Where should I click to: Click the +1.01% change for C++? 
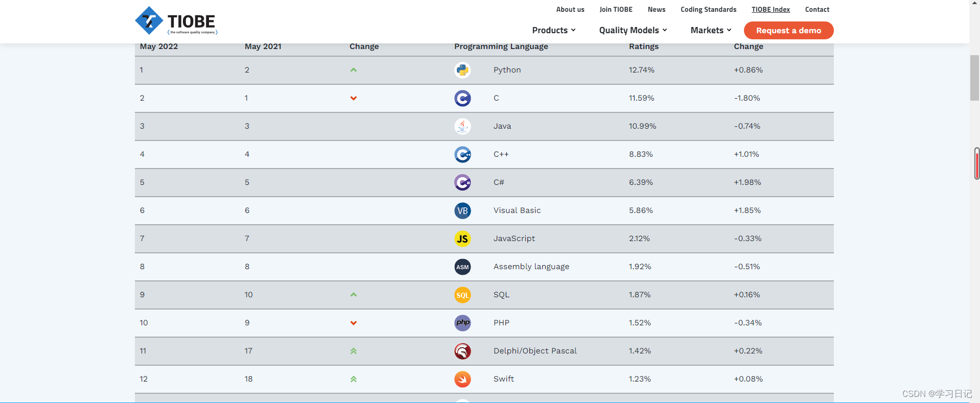(x=746, y=154)
